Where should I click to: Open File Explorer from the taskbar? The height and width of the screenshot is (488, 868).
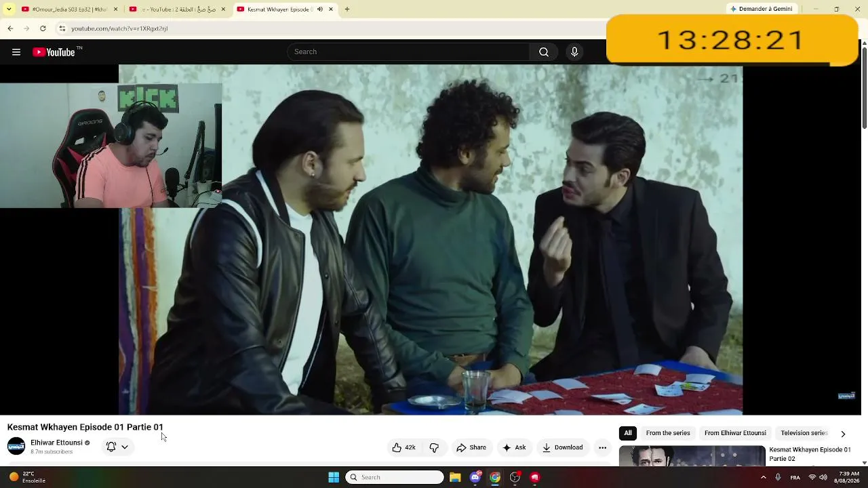pos(455,477)
